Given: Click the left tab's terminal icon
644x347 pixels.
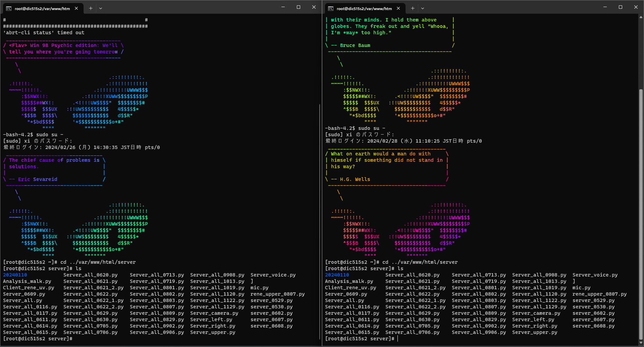Looking at the screenshot, I should click(9, 8).
